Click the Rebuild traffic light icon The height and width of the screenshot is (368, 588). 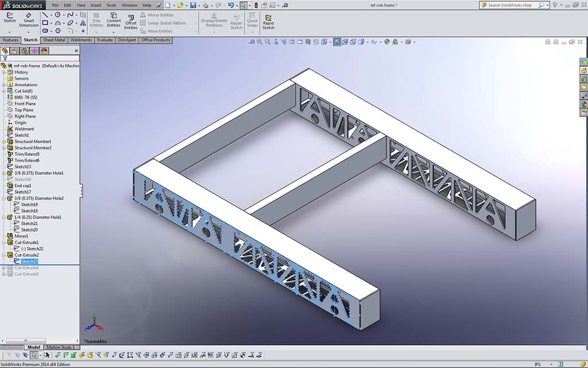click(x=256, y=5)
